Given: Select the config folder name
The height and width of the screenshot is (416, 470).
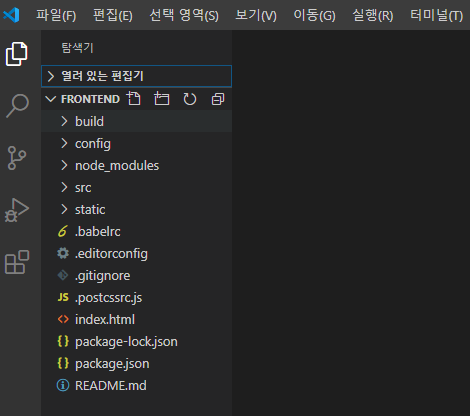Looking at the screenshot, I should [x=93, y=144].
